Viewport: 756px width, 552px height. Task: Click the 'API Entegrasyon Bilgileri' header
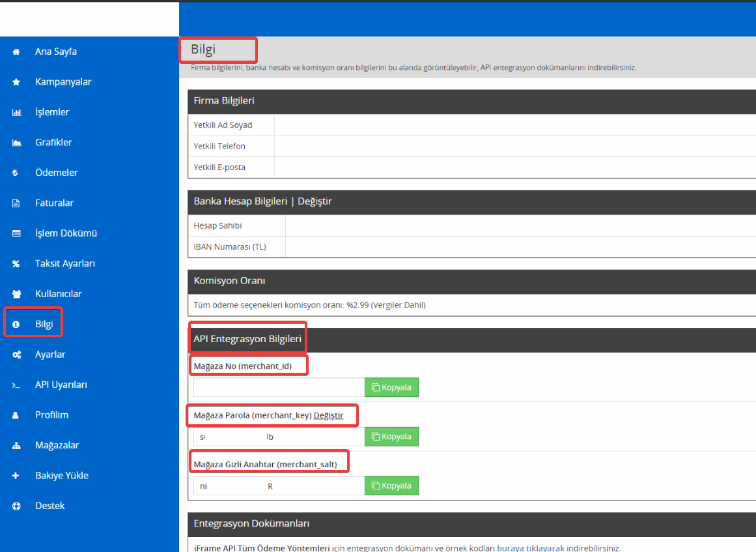(x=247, y=339)
